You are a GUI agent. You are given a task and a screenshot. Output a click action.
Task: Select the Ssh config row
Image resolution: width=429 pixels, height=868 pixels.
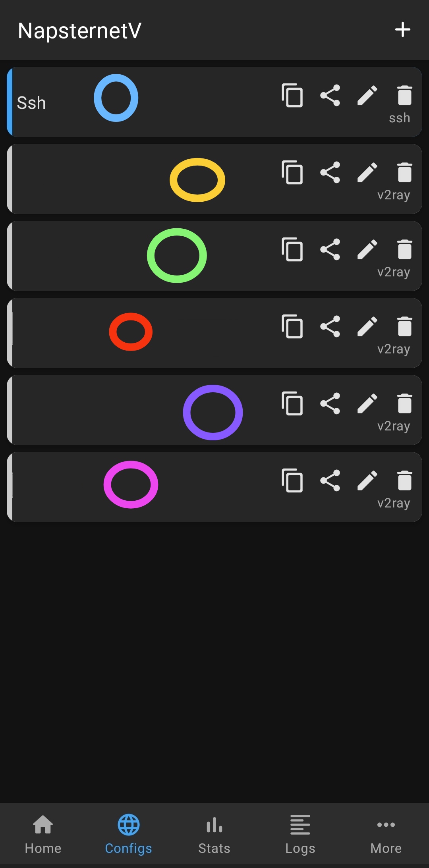[x=214, y=102]
